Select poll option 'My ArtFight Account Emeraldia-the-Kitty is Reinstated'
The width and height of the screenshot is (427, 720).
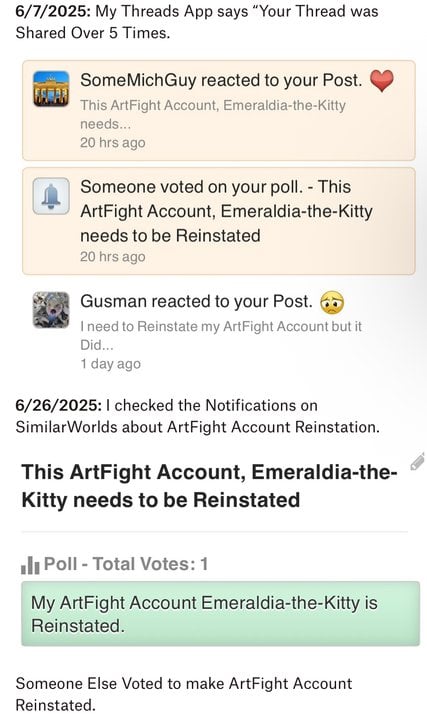(x=220, y=614)
